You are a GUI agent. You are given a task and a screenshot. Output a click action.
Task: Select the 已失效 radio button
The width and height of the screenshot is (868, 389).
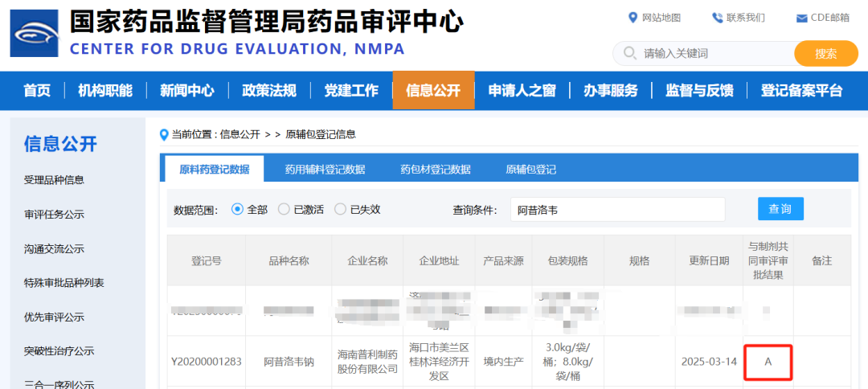340,209
